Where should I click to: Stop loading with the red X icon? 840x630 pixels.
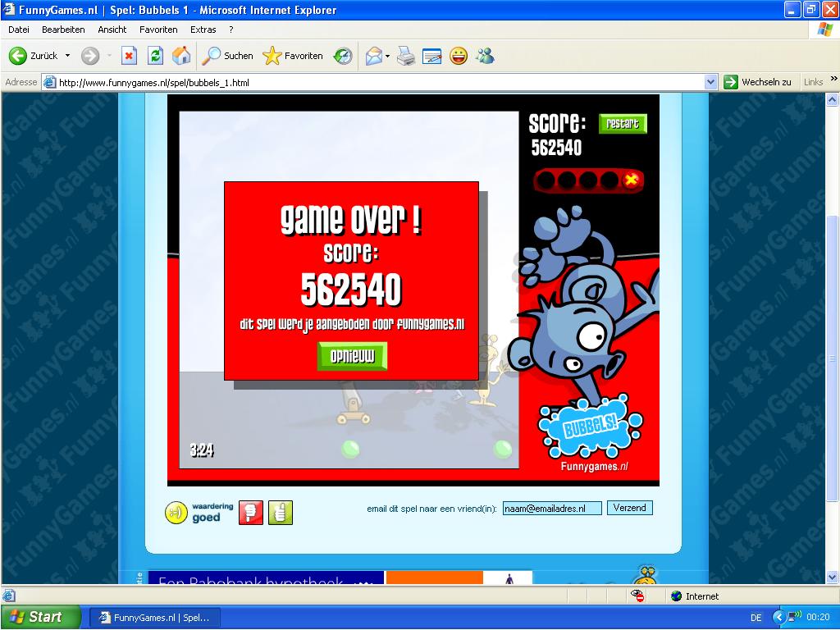click(x=129, y=56)
